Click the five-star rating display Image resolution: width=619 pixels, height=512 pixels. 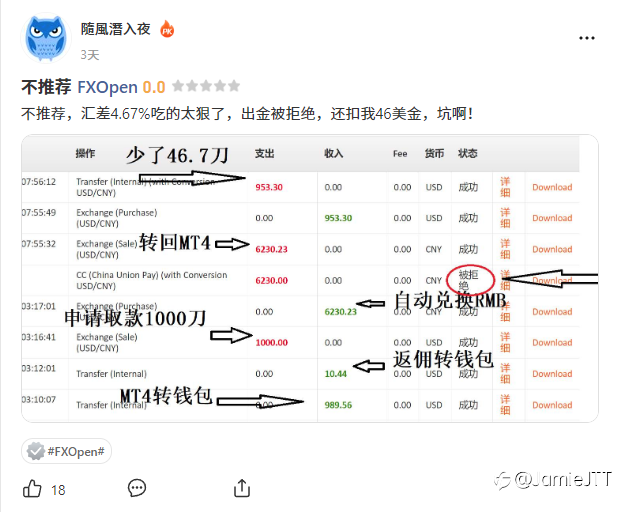click(x=206, y=86)
